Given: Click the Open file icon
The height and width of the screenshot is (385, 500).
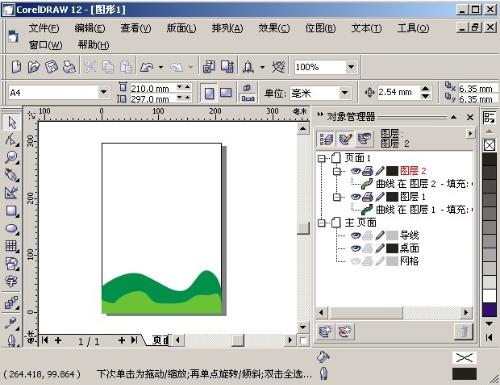Looking at the screenshot, I should [x=33, y=67].
